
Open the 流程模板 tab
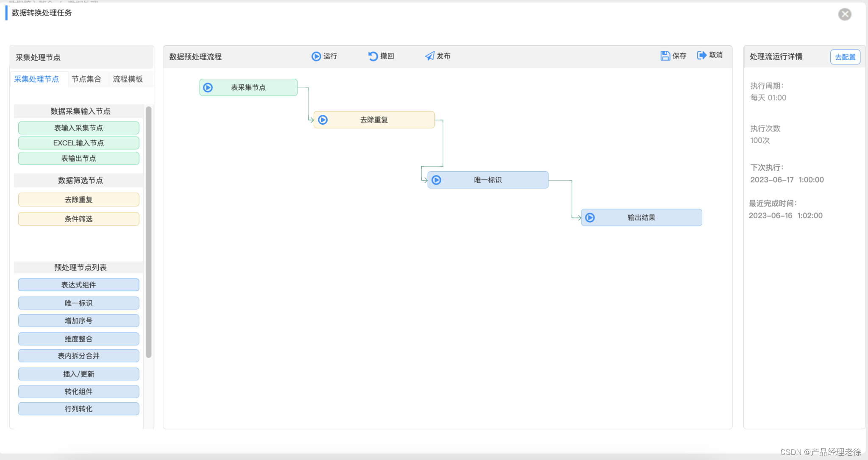click(x=128, y=79)
